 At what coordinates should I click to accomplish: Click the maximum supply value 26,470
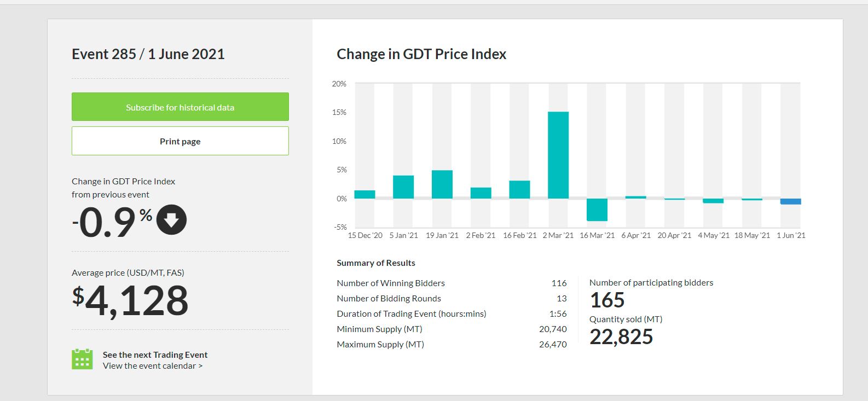tap(553, 344)
